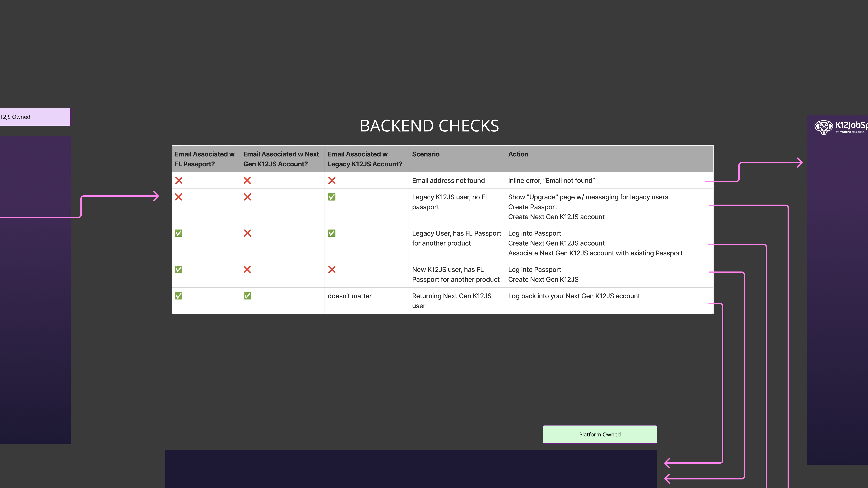
Task: Click the BACKEND CHECKS title
Action: pos(429,126)
